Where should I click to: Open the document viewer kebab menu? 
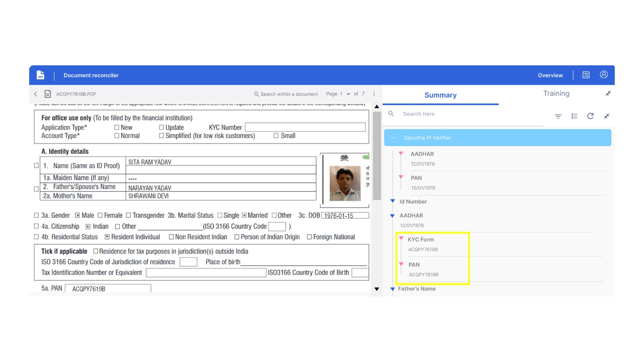(374, 94)
